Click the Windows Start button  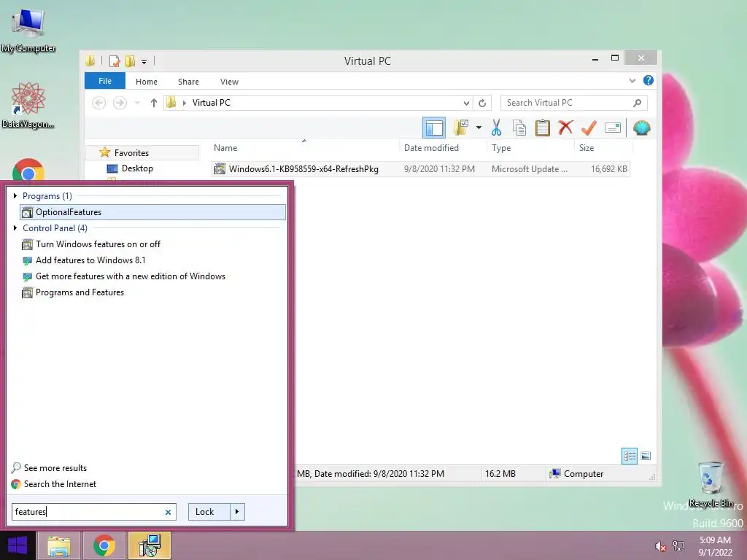click(x=18, y=545)
